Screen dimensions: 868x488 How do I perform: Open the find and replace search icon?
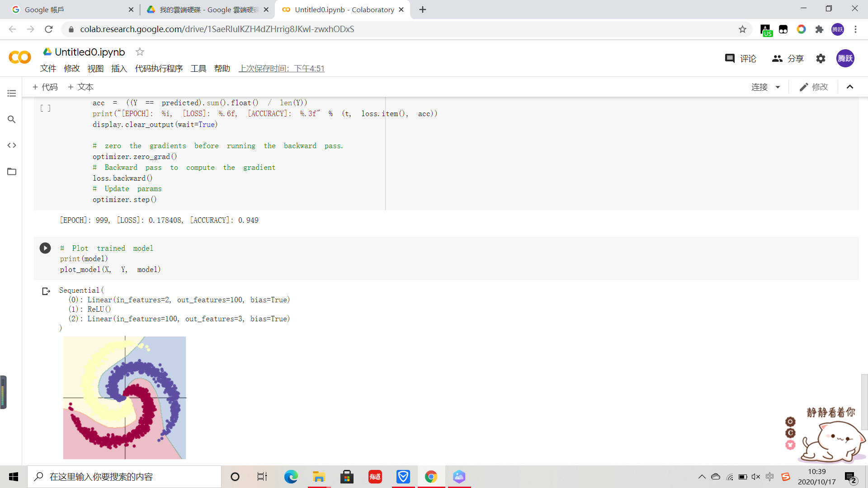(12, 119)
